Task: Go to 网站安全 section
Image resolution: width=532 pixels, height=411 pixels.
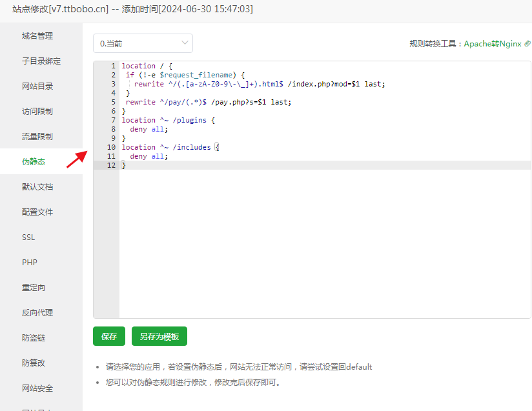Action: tap(37, 388)
